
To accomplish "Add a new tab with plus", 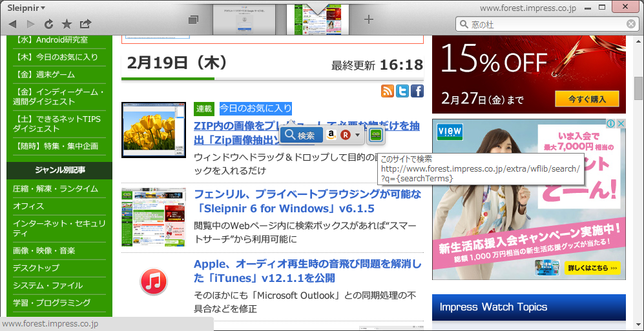I will pyautogui.click(x=369, y=19).
